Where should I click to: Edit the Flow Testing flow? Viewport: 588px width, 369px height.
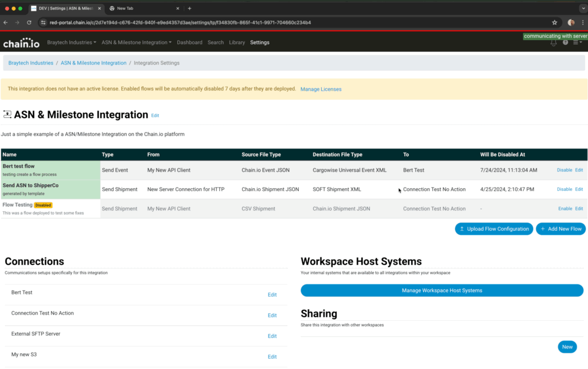[x=579, y=208]
